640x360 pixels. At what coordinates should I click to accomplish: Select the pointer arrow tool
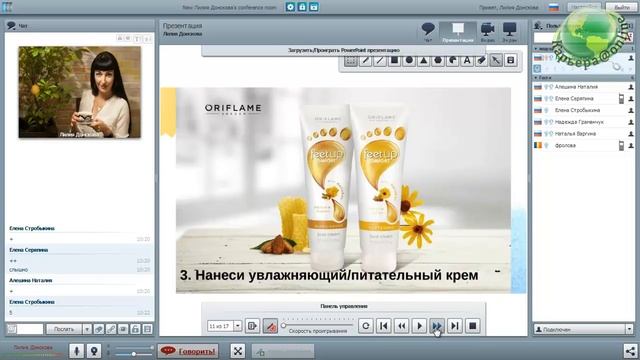pos(496,61)
